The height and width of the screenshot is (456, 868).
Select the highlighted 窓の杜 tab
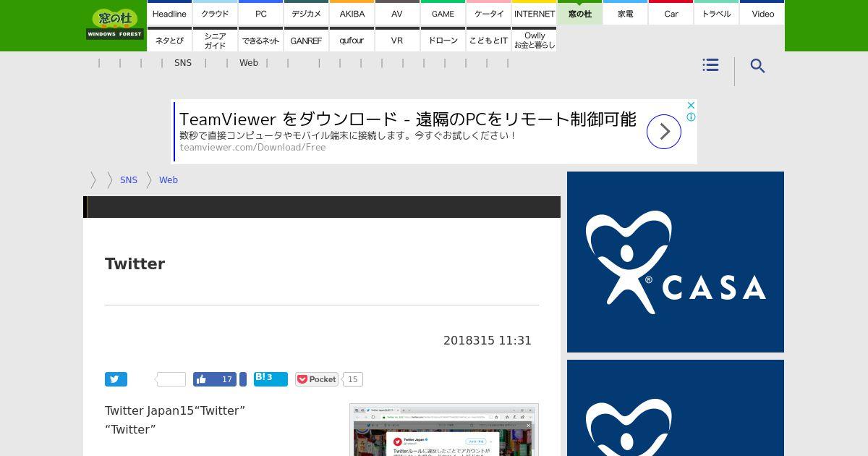tap(579, 13)
